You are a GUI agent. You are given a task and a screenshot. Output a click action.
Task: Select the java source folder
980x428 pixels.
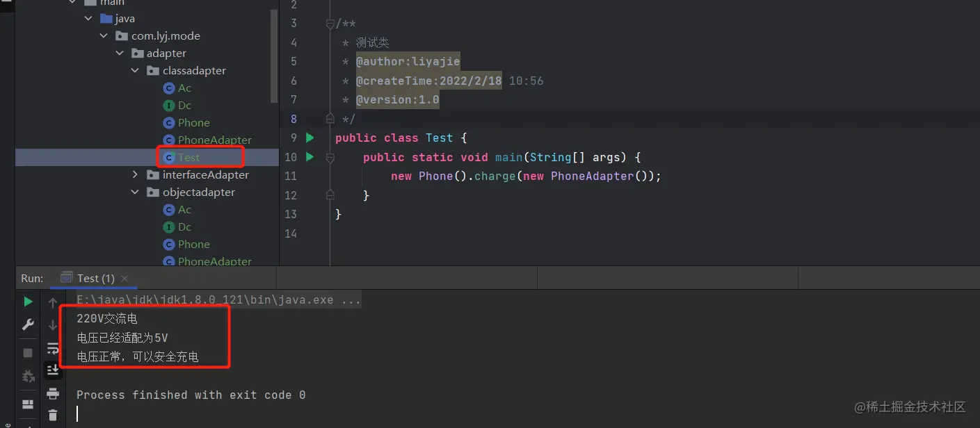(x=125, y=18)
